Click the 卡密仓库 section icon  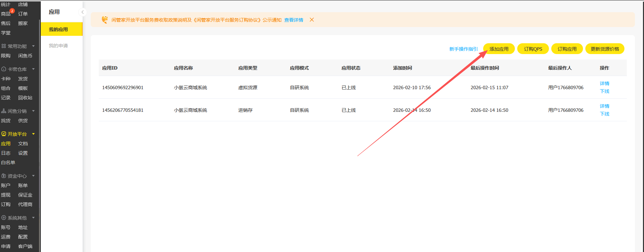4,69
